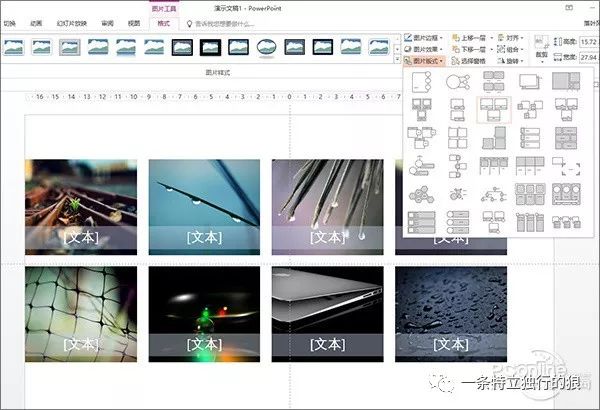Switch to the 切换 transitions tab
The height and width of the screenshot is (410, 600).
pyautogui.click(x=9, y=24)
